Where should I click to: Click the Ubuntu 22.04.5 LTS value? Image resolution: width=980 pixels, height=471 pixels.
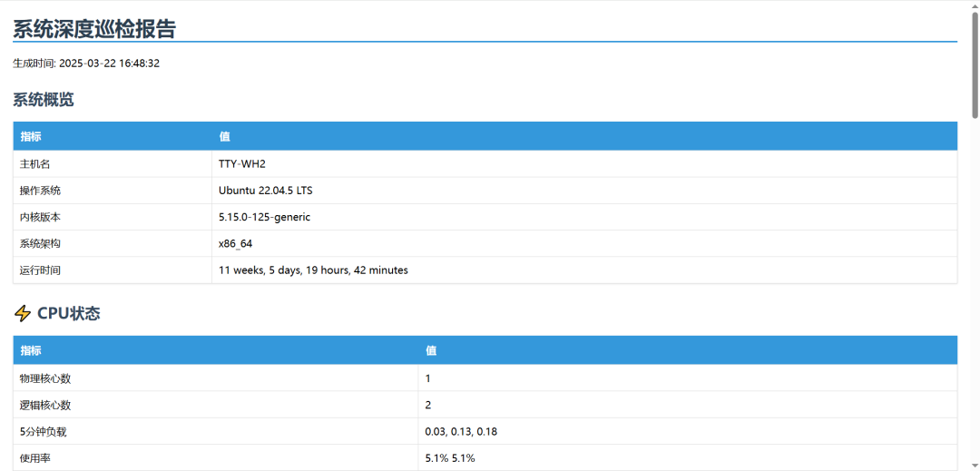click(x=265, y=191)
